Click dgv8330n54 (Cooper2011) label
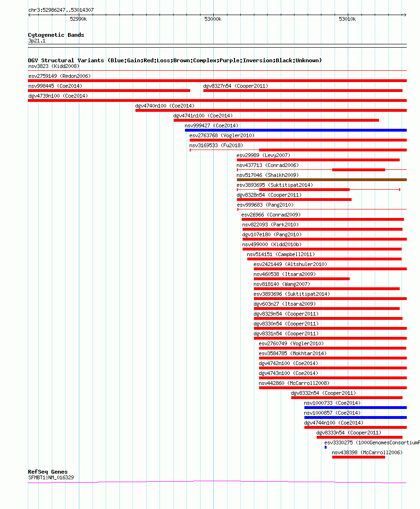This screenshot has height=509, width=420. point(286,324)
